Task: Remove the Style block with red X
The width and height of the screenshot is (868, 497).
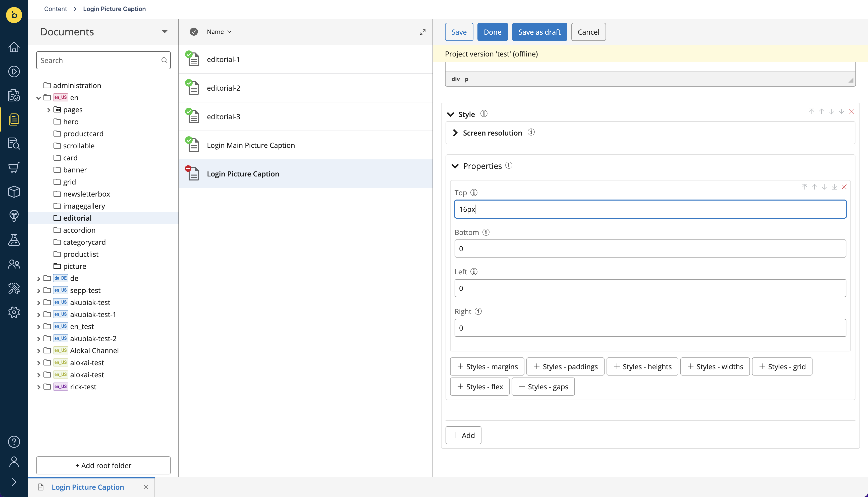Action: (x=851, y=112)
